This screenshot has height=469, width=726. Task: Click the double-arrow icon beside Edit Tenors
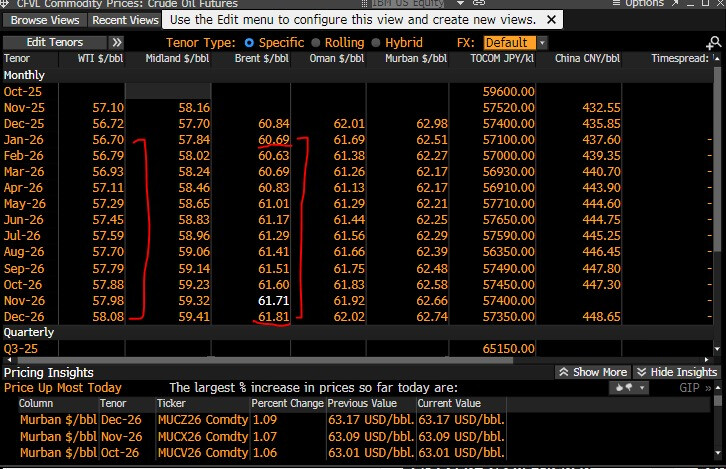117,43
